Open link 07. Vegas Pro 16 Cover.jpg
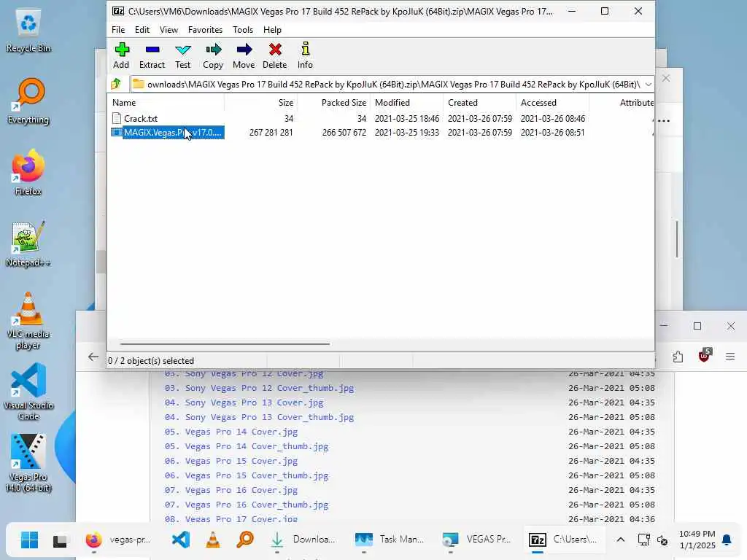 [x=231, y=490]
